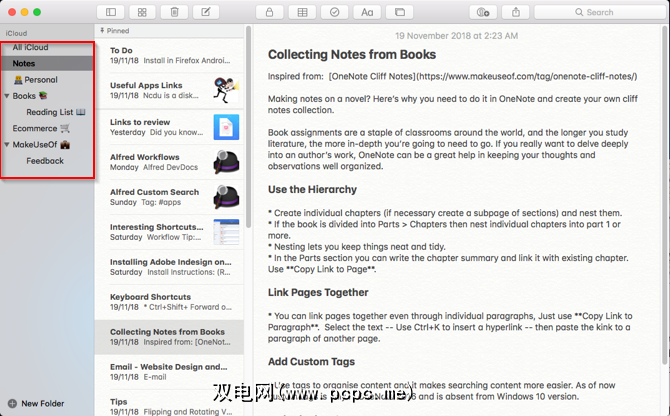The width and height of the screenshot is (670, 416).
Task: Insert a table into the note
Action: 302,12
